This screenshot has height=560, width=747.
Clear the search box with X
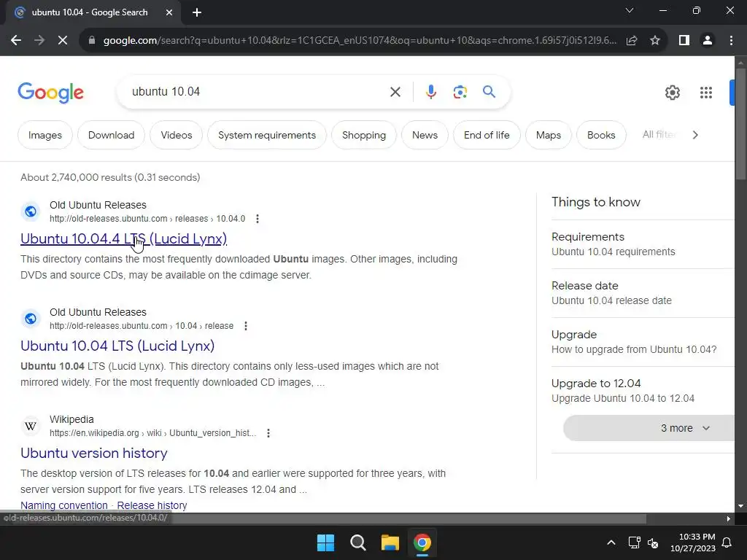point(395,92)
